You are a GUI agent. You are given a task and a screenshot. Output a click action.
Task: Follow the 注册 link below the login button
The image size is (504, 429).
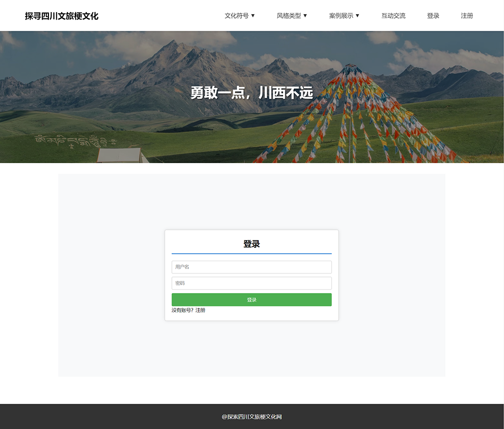[x=201, y=310]
